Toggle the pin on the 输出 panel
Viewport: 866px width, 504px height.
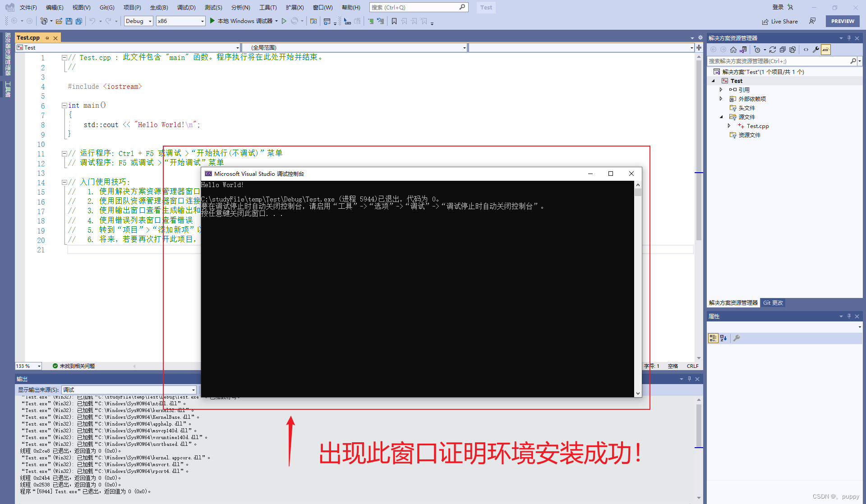(689, 379)
